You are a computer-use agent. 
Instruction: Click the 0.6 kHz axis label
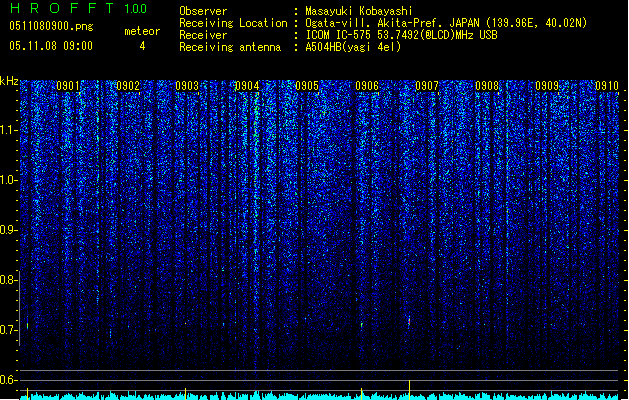(9, 380)
